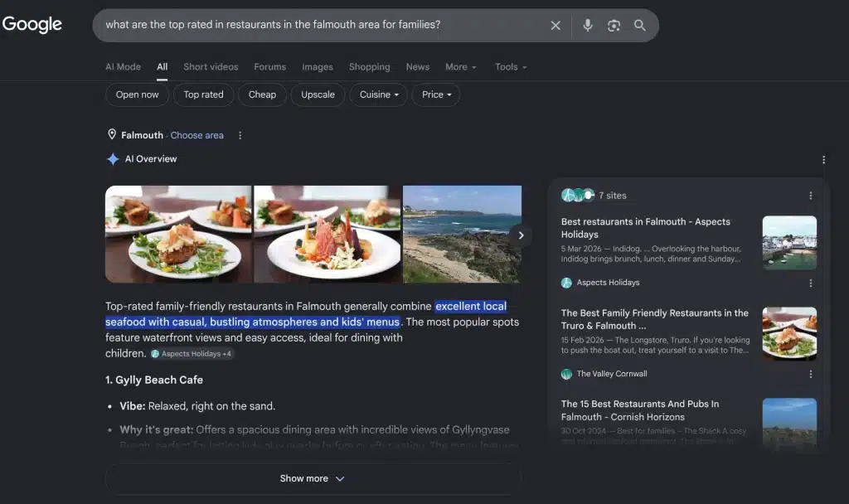Click The Valley Cornwall site favicon

[x=566, y=374]
